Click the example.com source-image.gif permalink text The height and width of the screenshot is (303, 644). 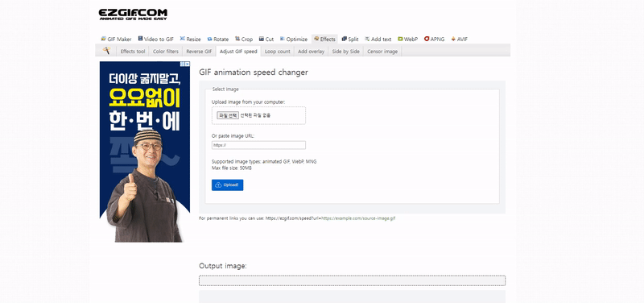pos(357,218)
